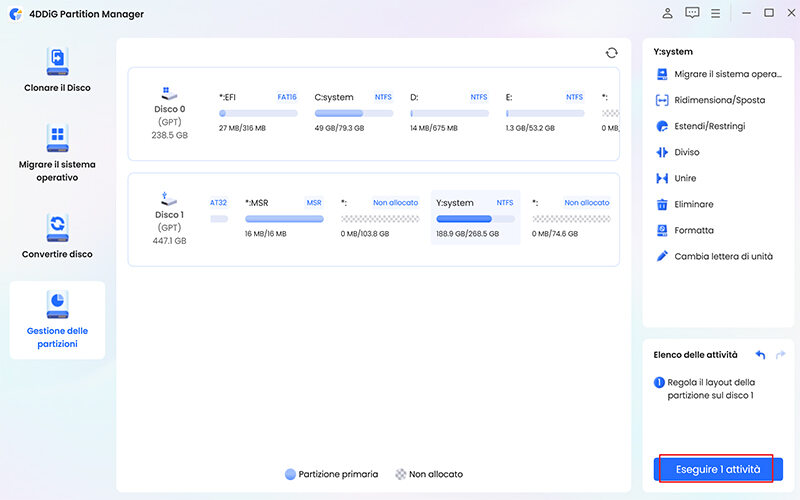The image size is (800, 500).
Task: Select the Y:system partition on Disco 1
Action: click(475, 217)
